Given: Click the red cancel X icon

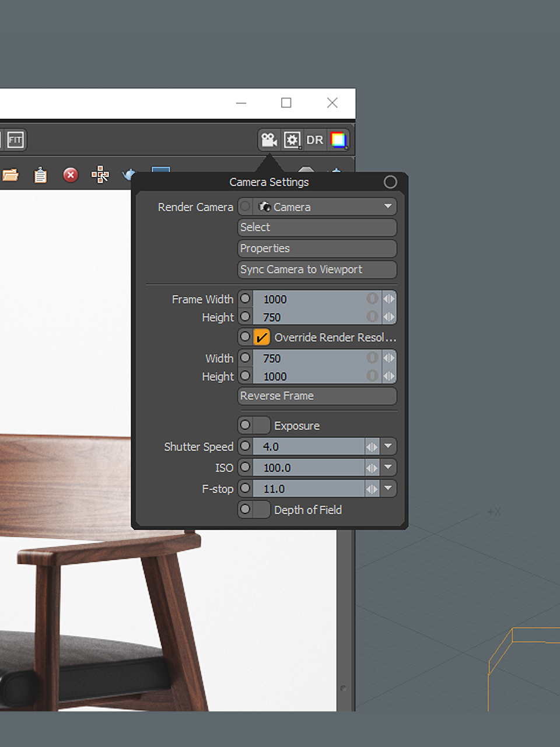Looking at the screenshot, I should pyautogui.click(x=71, y=175).
